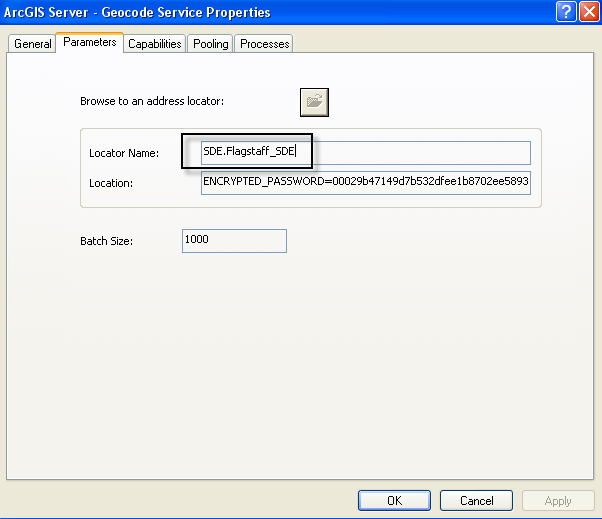The height and width of the screenshot is (519, 602).
Task: Select the Parameters tab
Action: pyautogui.click(x=89, y=43)
